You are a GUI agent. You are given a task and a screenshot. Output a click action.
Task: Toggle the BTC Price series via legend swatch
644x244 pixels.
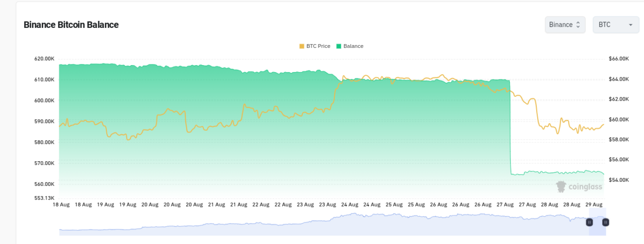pyautogui.click(x=302, y=46)
